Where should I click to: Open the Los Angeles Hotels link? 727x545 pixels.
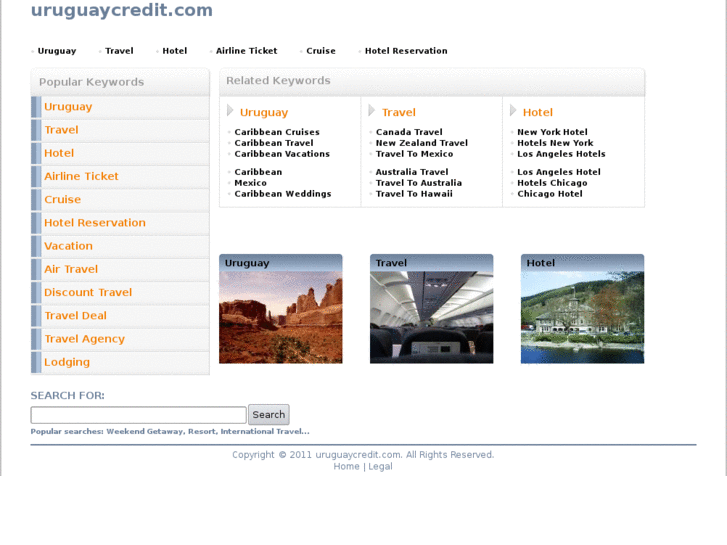[561, 154]
